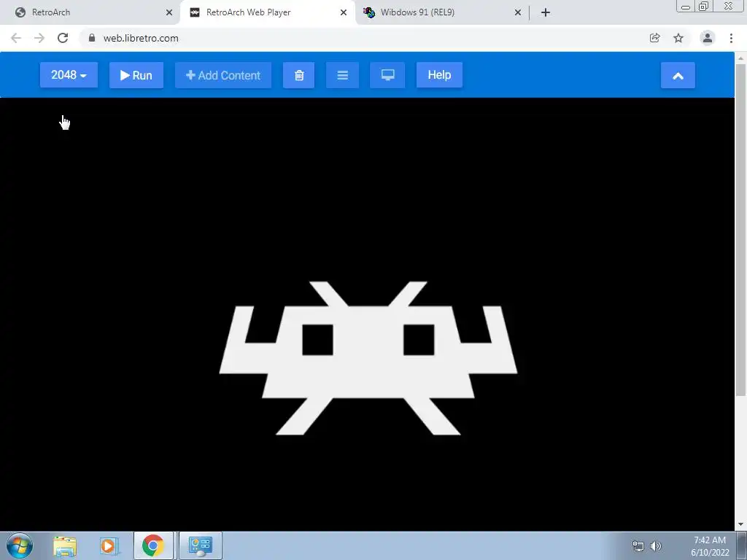Click the Run button
Screen dimensions: 747x560
pyautogui.click(x=136, y=75)
